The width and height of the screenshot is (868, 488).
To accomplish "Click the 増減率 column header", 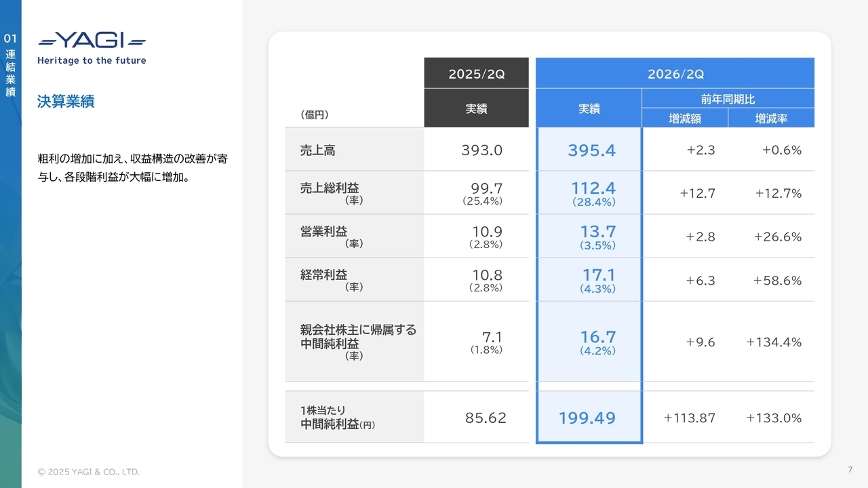I will [x=771, y=119].
